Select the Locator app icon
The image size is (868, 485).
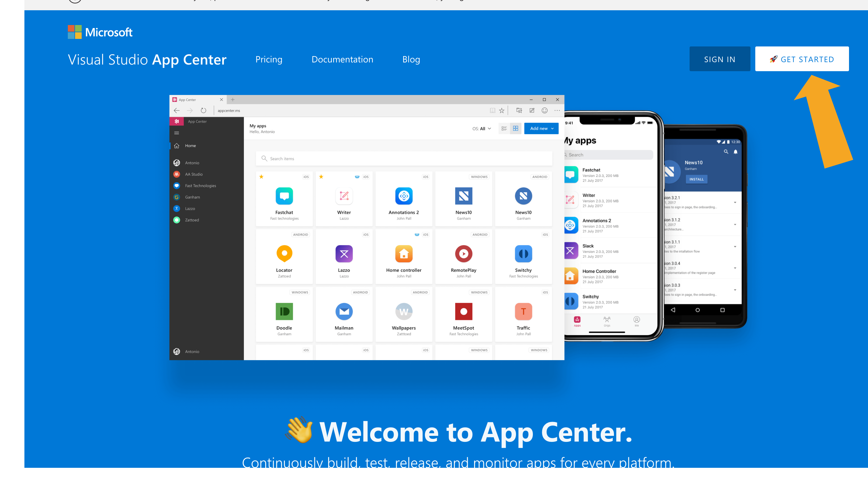pyautogui.click(x=285, y=254)
